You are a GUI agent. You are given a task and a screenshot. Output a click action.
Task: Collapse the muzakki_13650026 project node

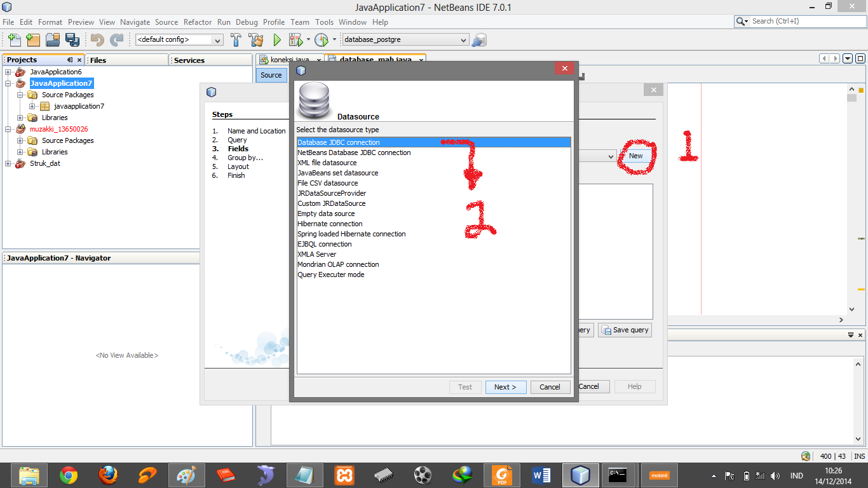8,129
